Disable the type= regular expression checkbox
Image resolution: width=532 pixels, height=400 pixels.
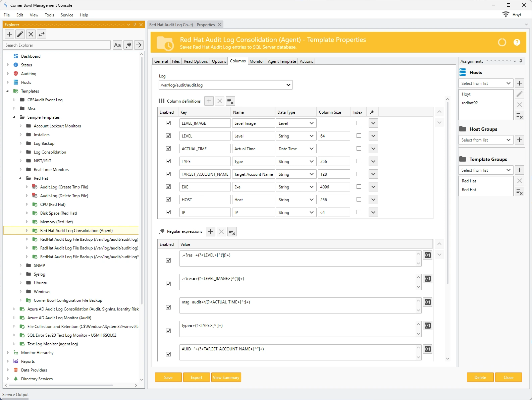(168, 331)
